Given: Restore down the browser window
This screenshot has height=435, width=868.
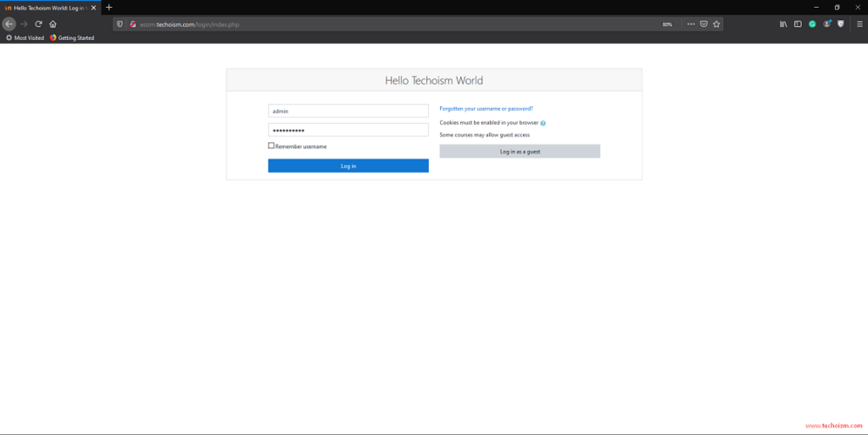Looking at the screenshot, I should pos(837,7).
